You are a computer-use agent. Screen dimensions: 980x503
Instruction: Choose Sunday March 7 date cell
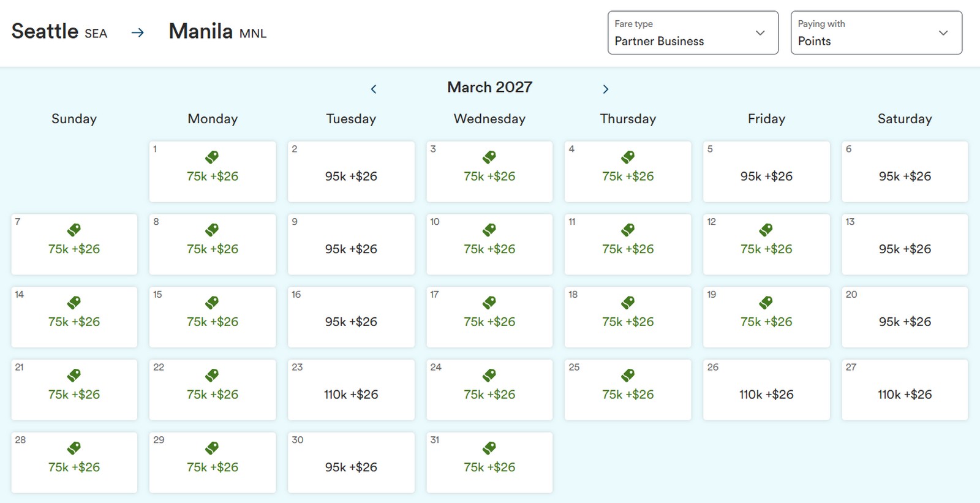coord(74,244)
